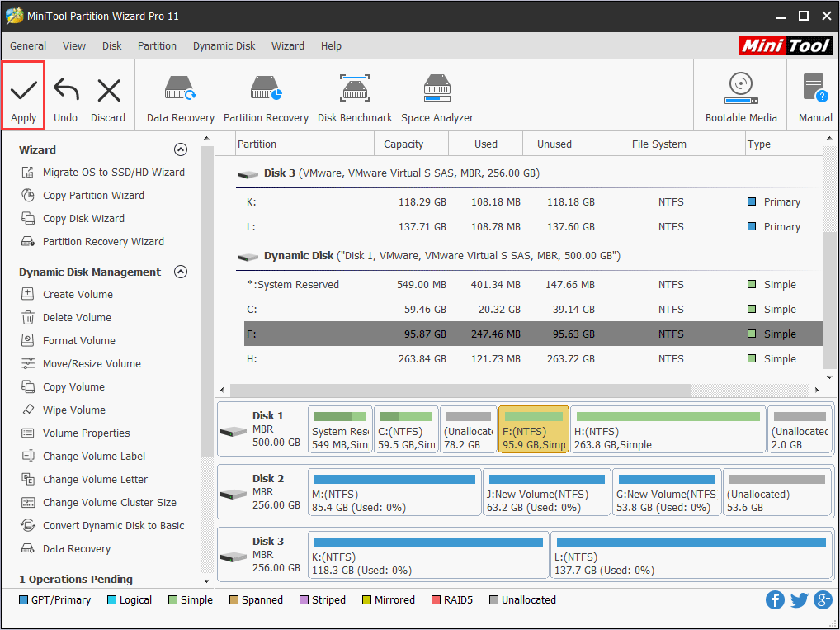Image resolution: width=840 pixels, height=630 pixels.
Task: Select 78.2 GB unallocated block on Disk 1
Action: pyautogui.click(x=468, y=429)
